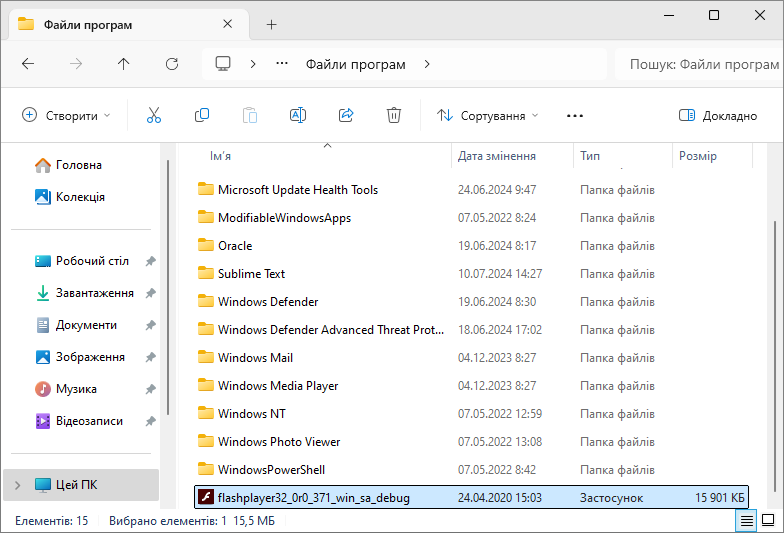
Task: Select Цей ПК in navigation pane
Action: point(81,485)
